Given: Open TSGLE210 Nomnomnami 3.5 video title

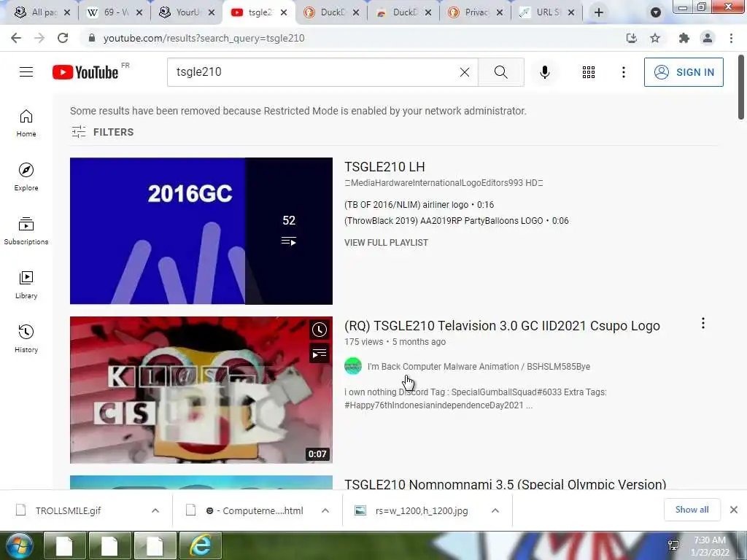Looking at the screenshot, I should (x=505, y=484).
